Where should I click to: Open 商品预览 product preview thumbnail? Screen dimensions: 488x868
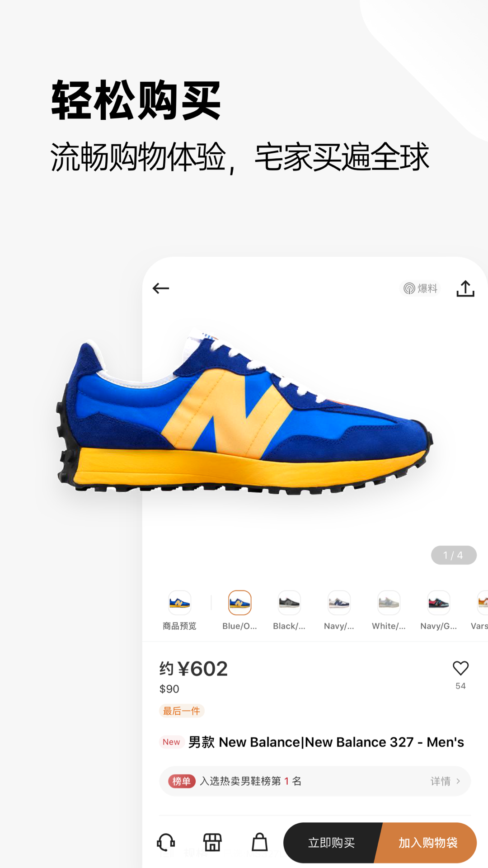tap(179, 610)
